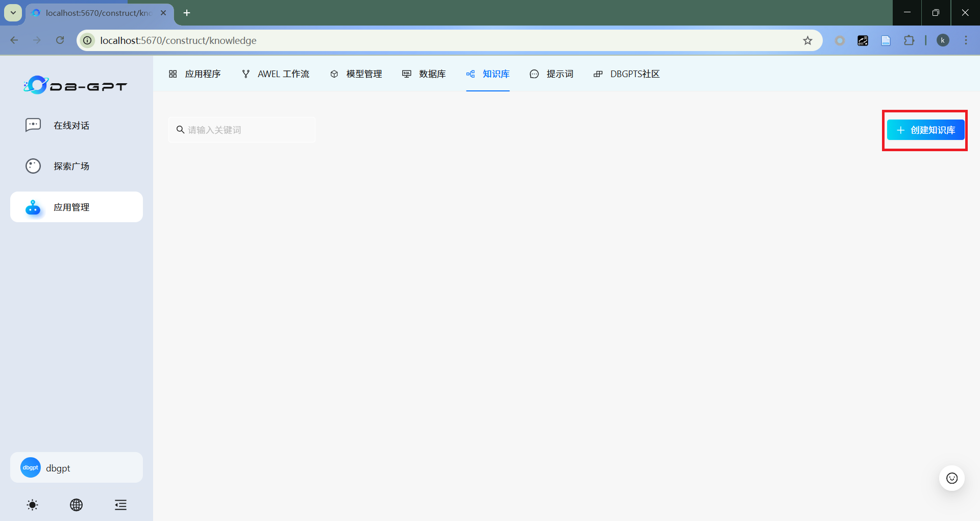Go to 探索广场 in sidebar
980x521 pixels.
(71, 167)
